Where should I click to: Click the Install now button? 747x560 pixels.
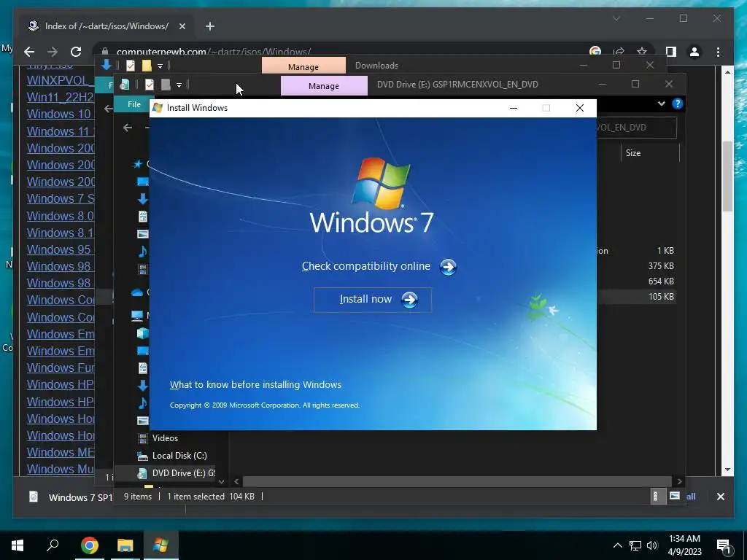click(373, 300)
